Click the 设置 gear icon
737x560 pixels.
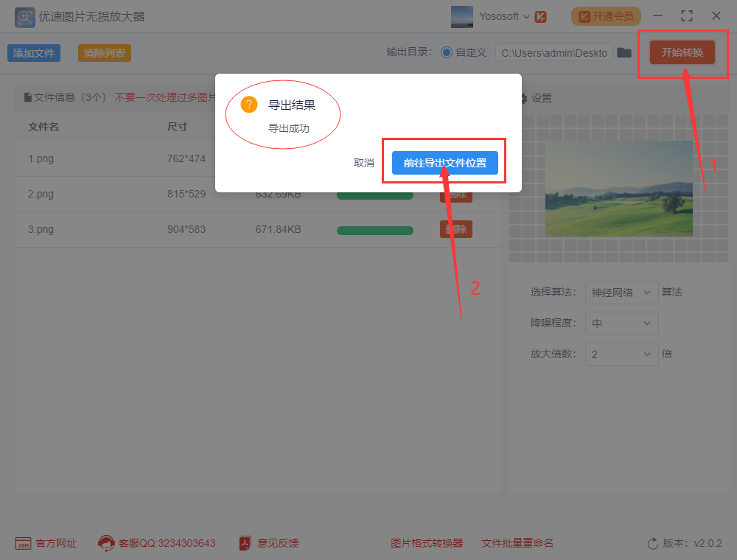pos(525,97)
